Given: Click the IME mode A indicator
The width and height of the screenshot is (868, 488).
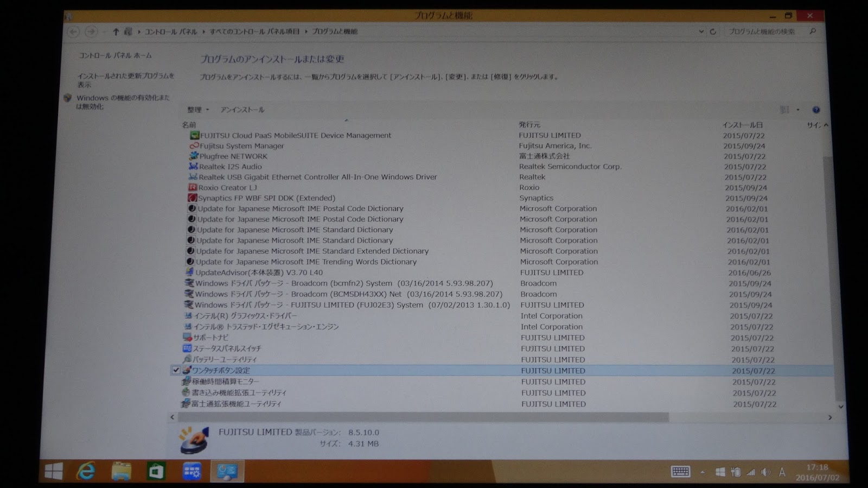Looking at the screenshot, I should pos(782,472).
